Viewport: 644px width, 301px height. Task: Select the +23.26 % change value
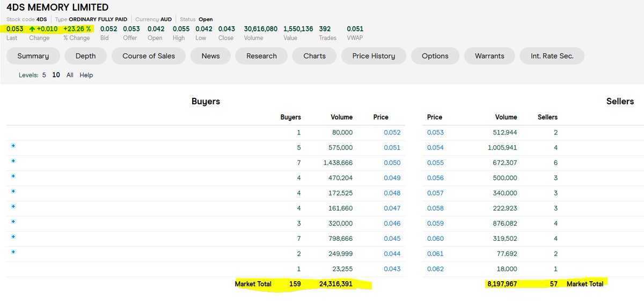click(x=77, y=29)
